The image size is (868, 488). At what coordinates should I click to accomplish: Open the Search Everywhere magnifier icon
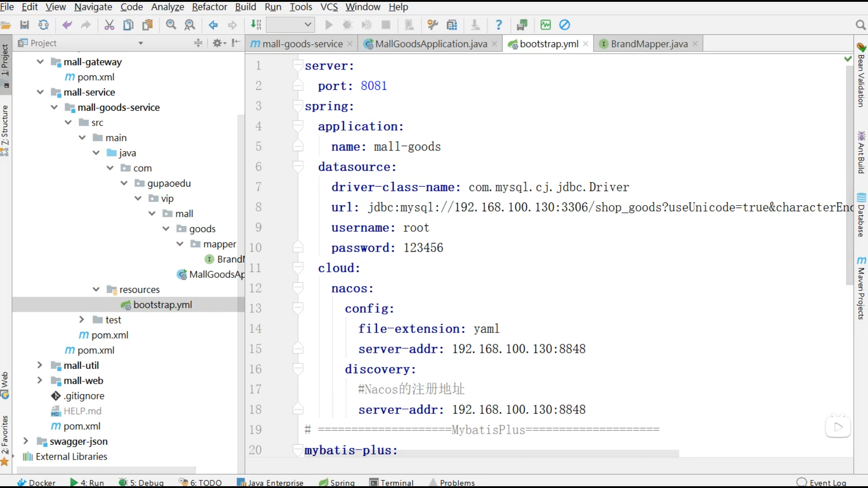pos(860,25)
